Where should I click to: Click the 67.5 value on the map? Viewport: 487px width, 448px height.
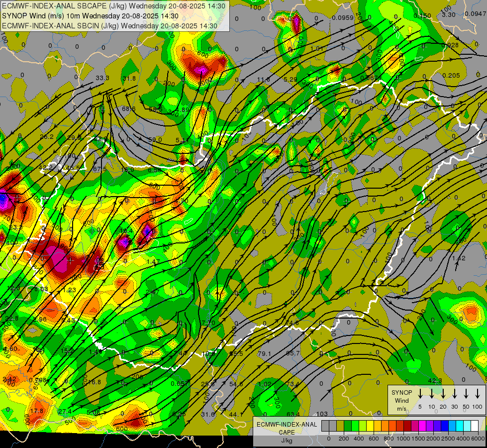[100, 169]
